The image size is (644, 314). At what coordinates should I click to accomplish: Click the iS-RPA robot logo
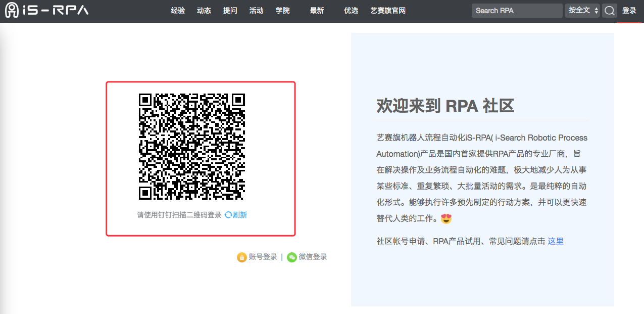tap(13, 10)
